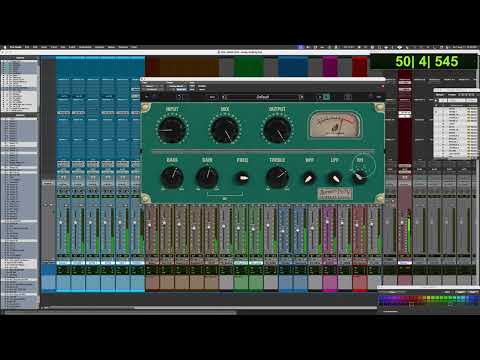Click the main bars-beats counter display
This screenshot has width=480, height=360.
[x=427, y=62]
